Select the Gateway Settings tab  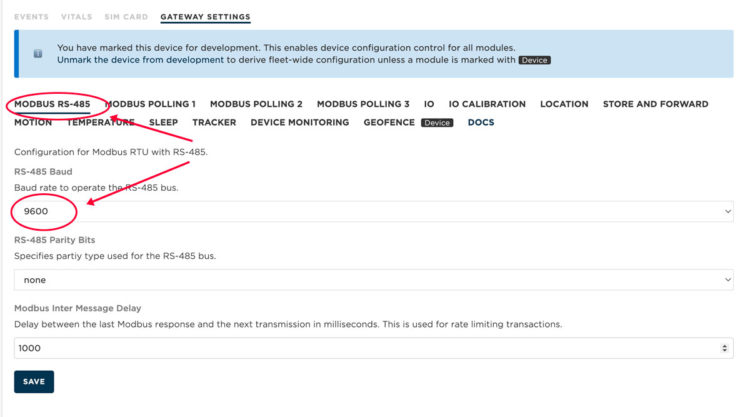pos(205,17)
